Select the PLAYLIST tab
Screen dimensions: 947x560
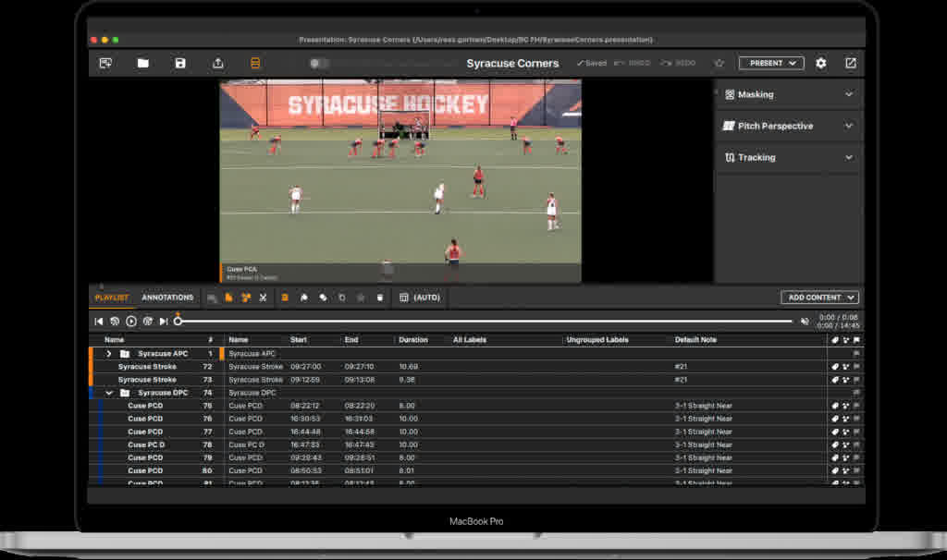[x=112, y=298]
